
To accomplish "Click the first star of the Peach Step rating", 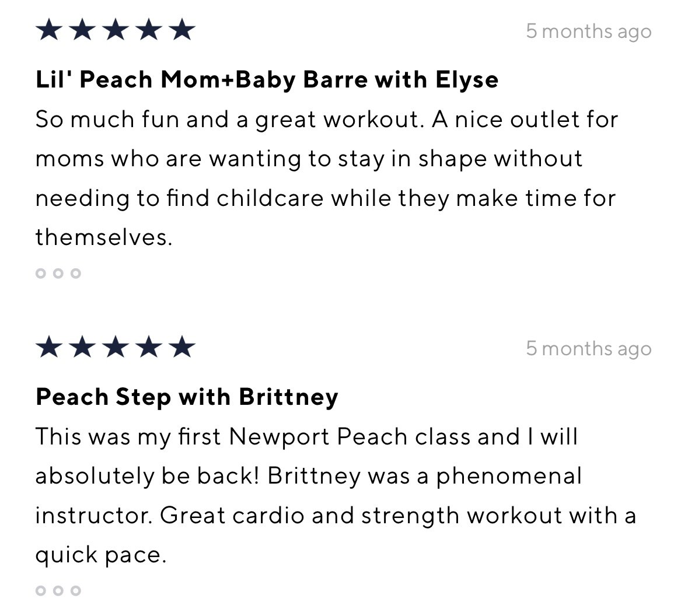I will [49, 347].
